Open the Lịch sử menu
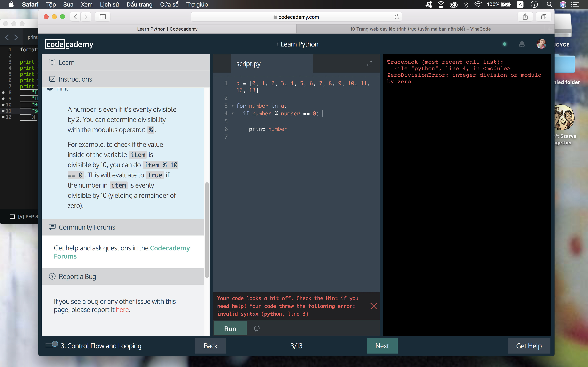Viewport: 588px width, 367px height. click(109, 4)
